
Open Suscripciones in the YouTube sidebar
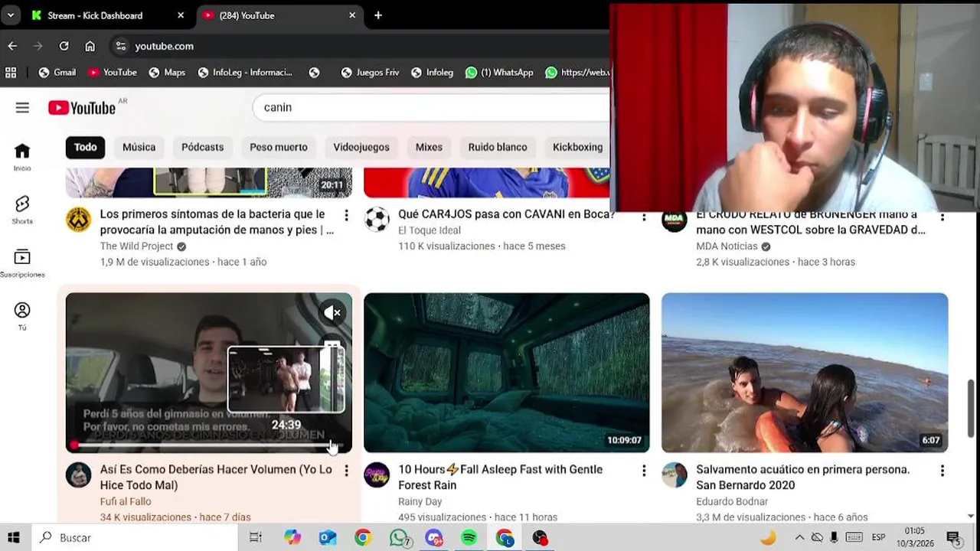(22, 263)
